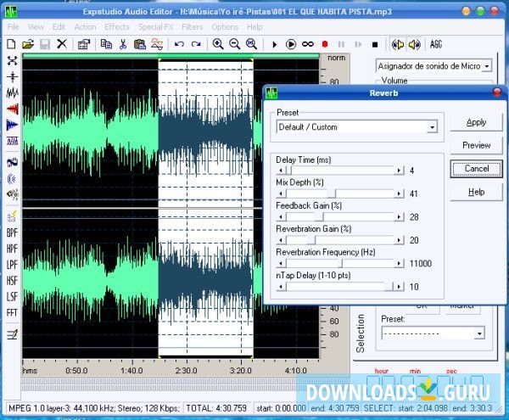This screenshot has height=420, width=509.
Task: Click the Mix Paste waveform icon
Action: [x=157, y=44]
